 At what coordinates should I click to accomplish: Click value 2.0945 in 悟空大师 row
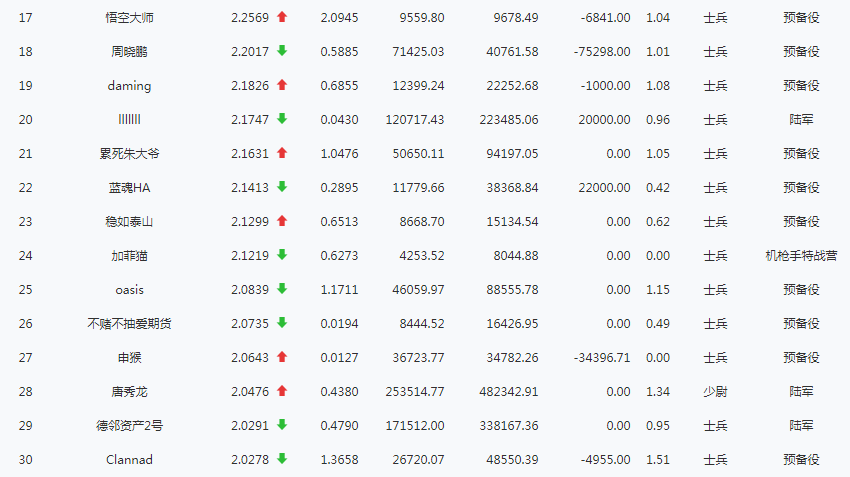339,18
